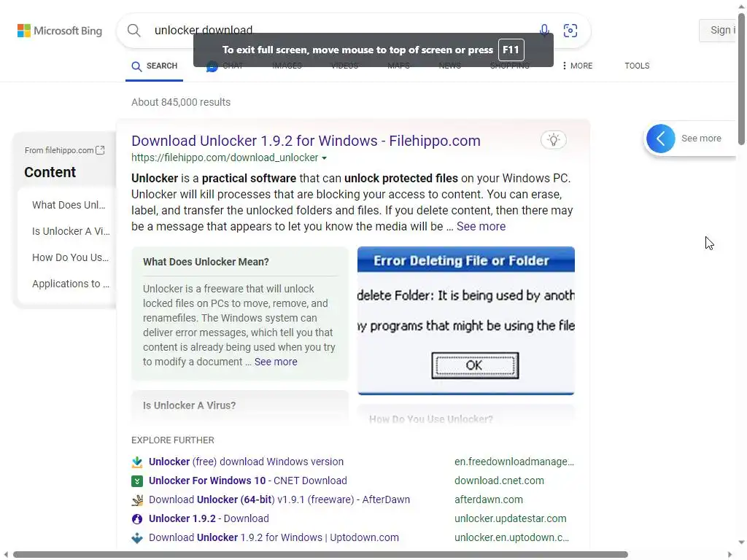Open Unlocker 1.9.2 - Download link

click(209, 518)
